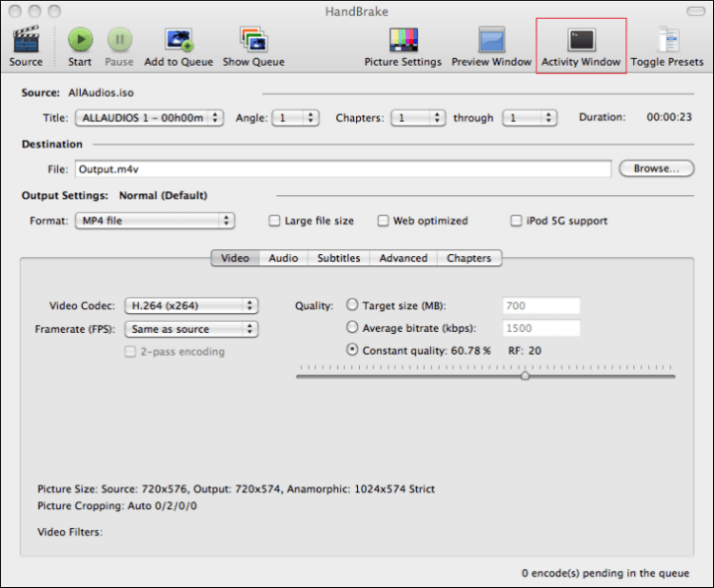Click the Destination heading
Screen dimensions: 714x588
52,145
